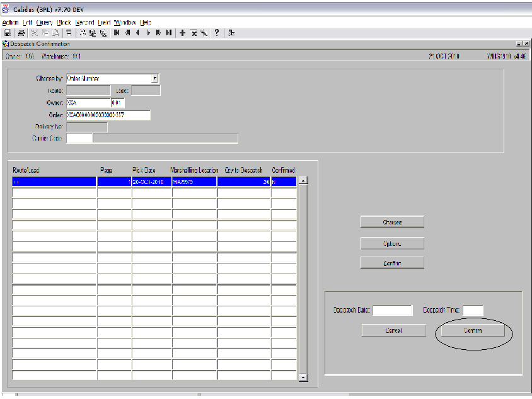Click the table scrollbar down arrow
Viewport: 532px width, 399px height.
[x=303, y=378]
